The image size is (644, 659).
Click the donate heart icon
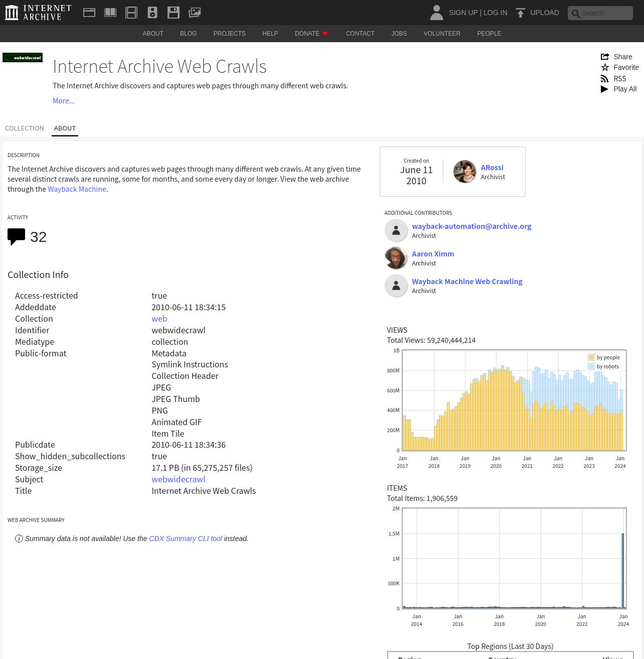(x=325, y=34)
